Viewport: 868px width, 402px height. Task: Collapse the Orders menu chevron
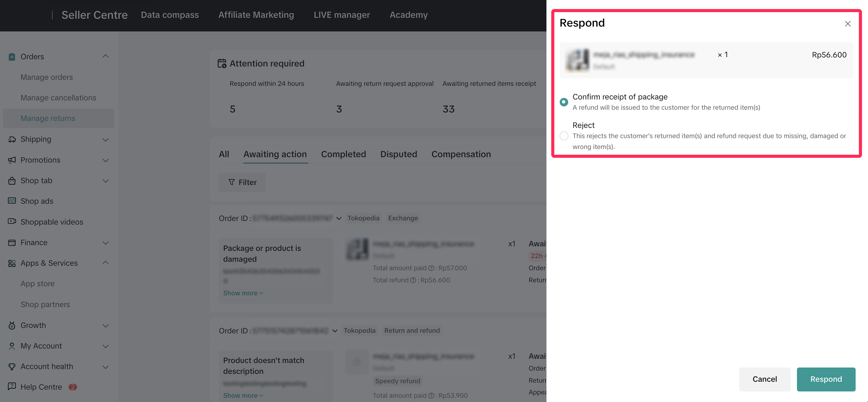click(105, 56)
